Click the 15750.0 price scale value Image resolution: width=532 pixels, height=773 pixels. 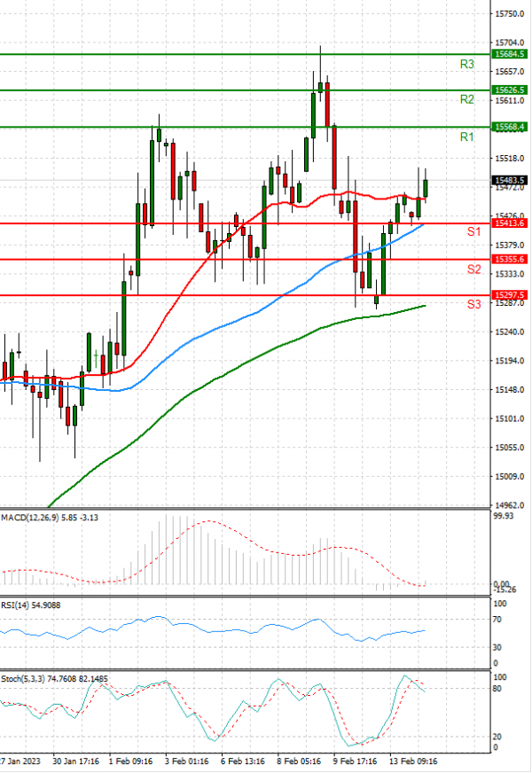point(509,14)
